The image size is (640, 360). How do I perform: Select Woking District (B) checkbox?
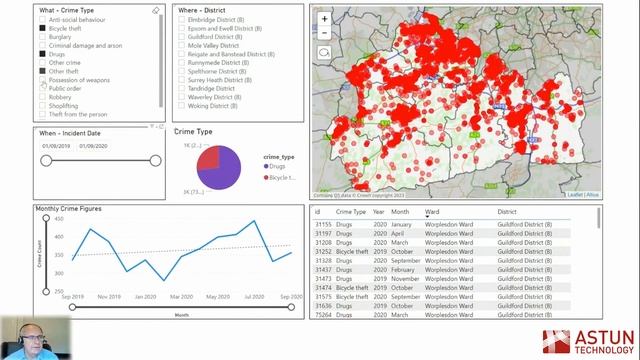(182, 106)
